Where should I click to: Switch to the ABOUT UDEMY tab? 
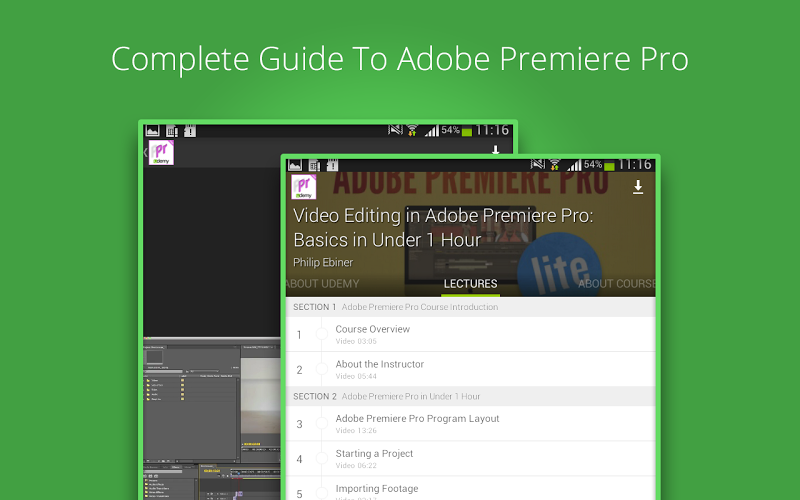point(322,284)
